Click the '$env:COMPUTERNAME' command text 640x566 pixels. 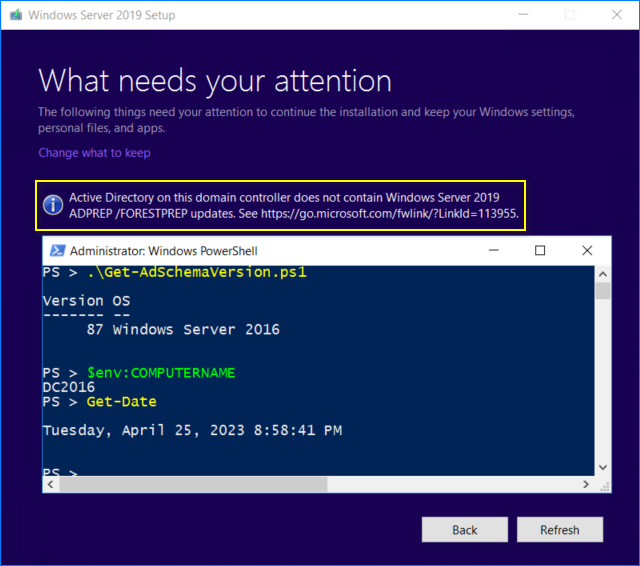click(x=161, y=373)
